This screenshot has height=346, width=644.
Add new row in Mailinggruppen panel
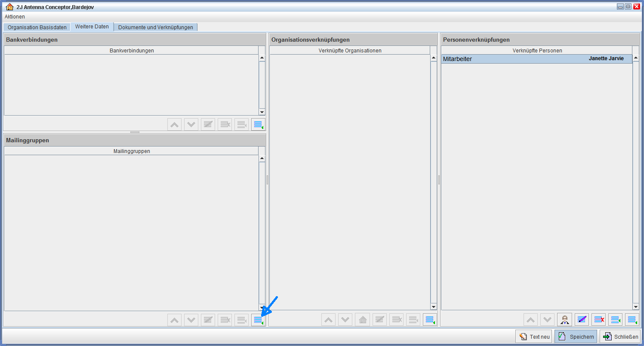pos(258,320)
